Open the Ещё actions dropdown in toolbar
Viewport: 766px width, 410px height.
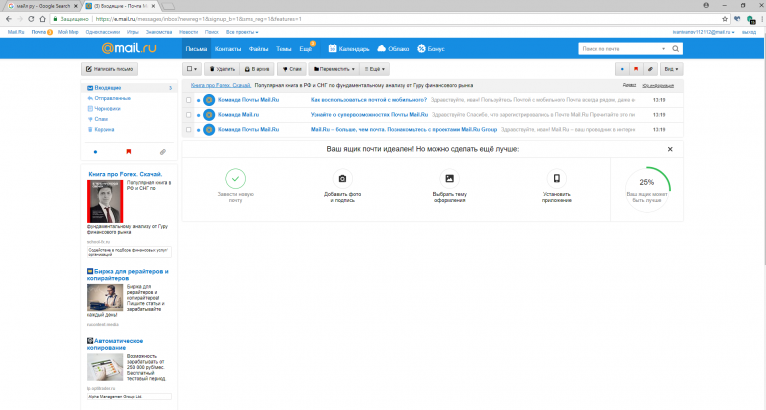pyautogui.click(x=375, y=69)
